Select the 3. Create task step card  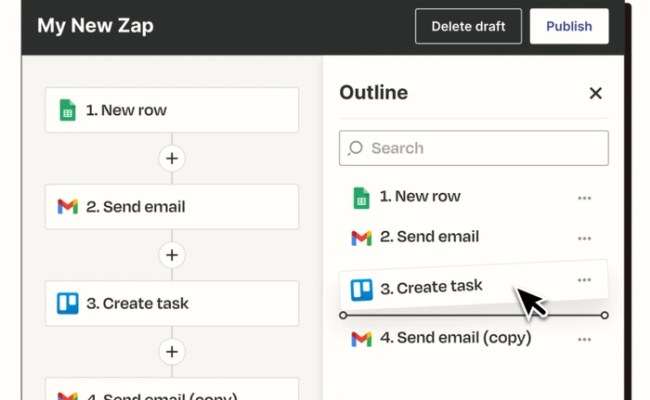172,303
